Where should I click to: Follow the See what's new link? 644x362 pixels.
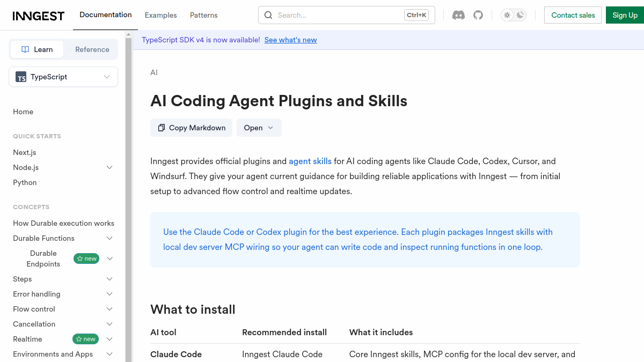tap(290, 40)
